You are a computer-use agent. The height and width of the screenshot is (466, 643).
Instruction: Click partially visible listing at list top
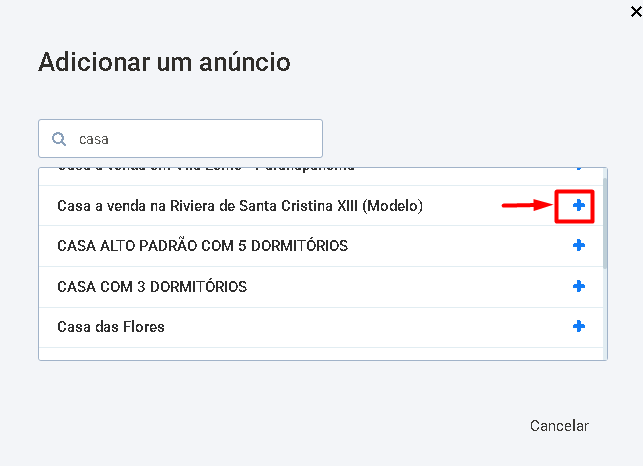coord(321,176)
